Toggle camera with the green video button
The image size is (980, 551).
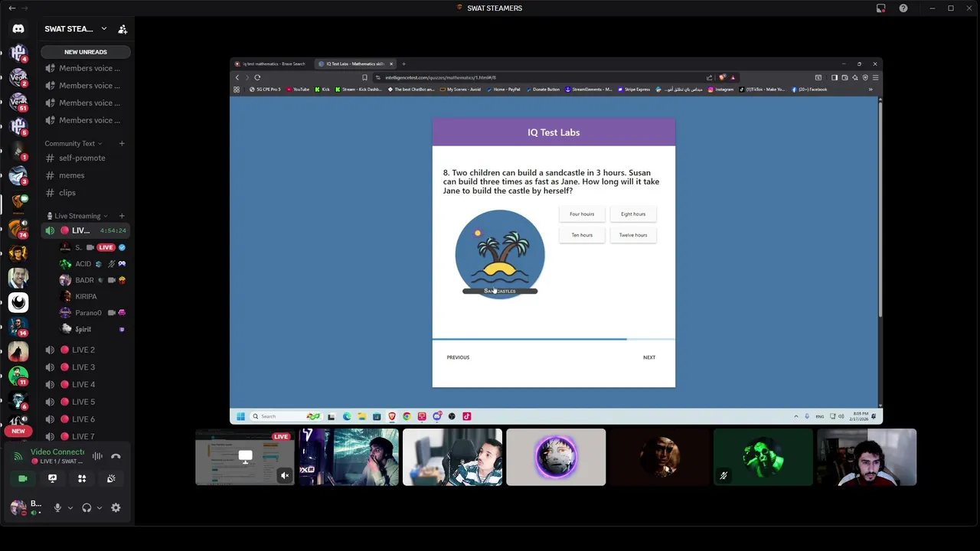pyautogui.click(x=23, y=478)
